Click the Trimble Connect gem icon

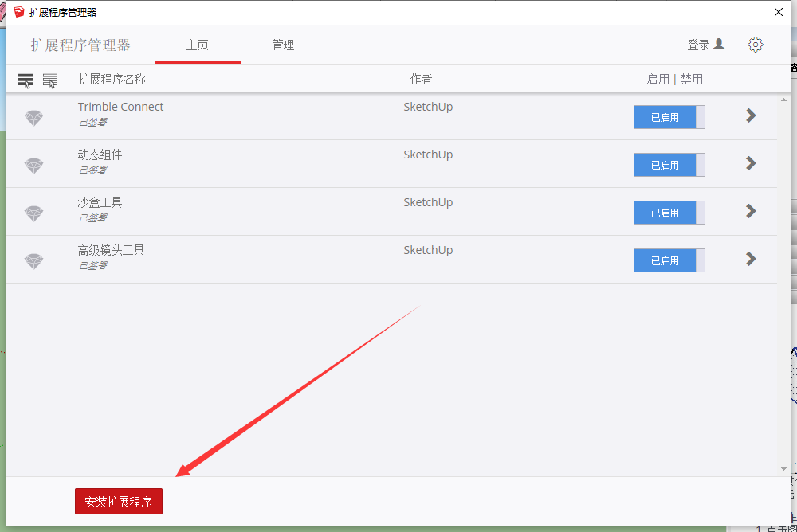point(33,118)
